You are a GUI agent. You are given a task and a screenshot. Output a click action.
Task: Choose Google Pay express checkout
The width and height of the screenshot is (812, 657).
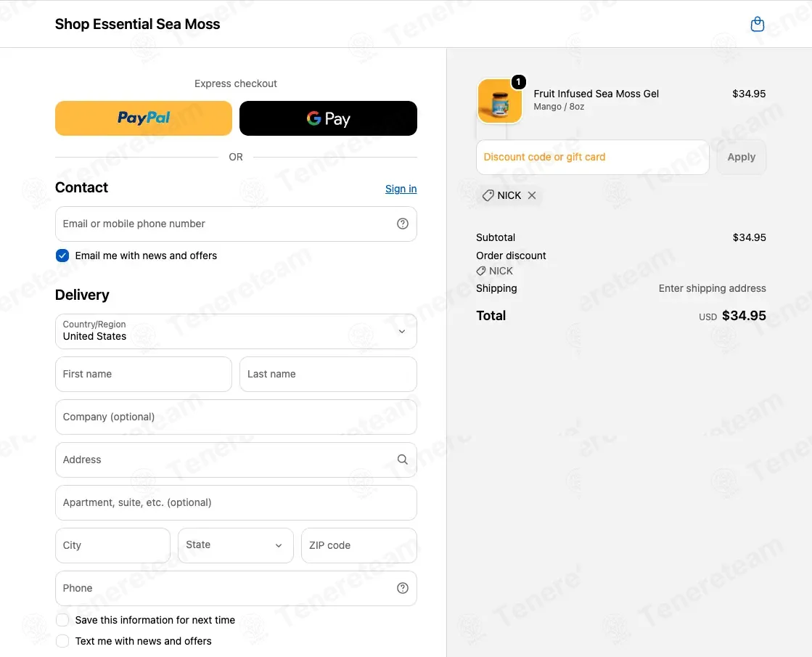coord(328,118)
